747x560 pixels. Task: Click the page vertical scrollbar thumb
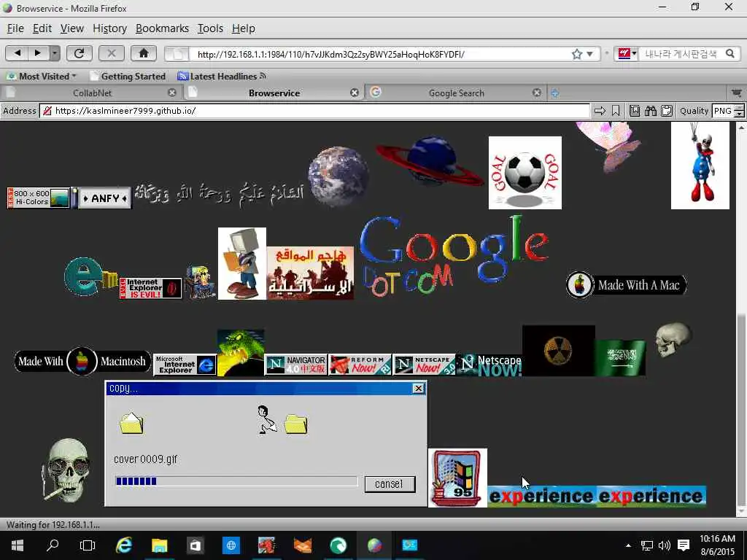tap(741, 410)
